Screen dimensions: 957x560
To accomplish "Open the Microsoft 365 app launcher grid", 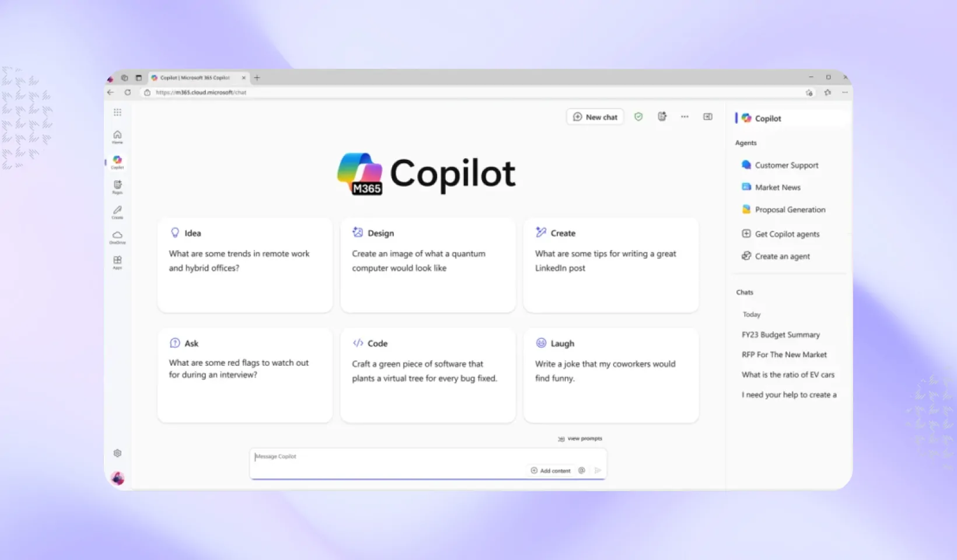I will [117, 112].
